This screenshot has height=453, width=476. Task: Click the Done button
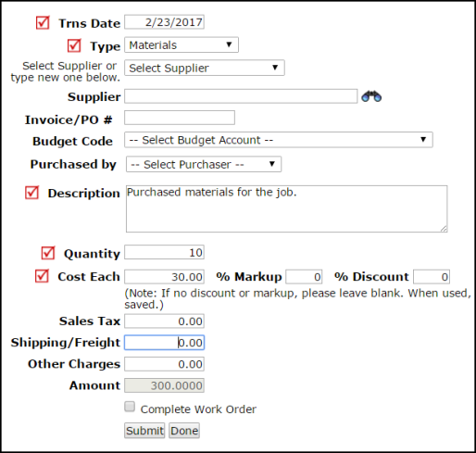tap(184, 431)
